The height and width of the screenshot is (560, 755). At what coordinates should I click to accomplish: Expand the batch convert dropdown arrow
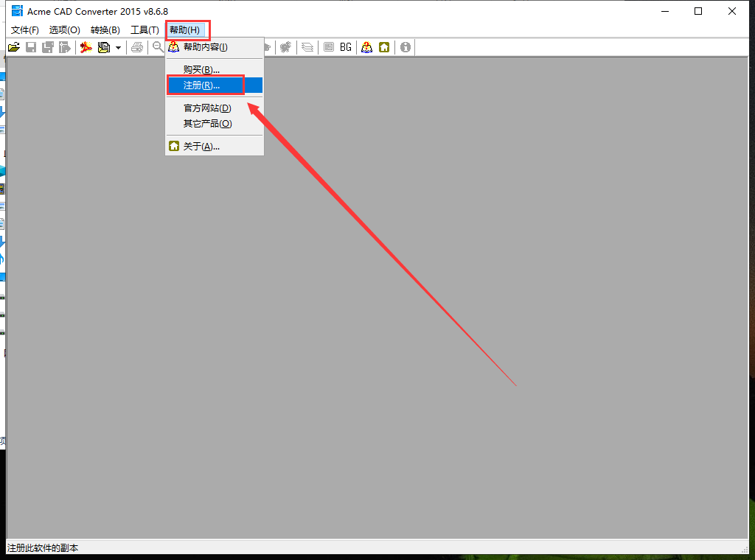pos(118,48)
